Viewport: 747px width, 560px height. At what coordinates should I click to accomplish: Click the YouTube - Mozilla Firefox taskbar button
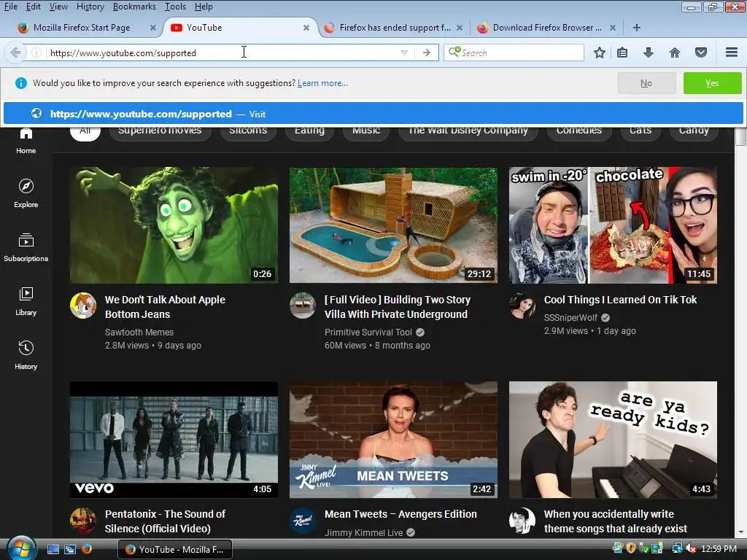[175, 549]
